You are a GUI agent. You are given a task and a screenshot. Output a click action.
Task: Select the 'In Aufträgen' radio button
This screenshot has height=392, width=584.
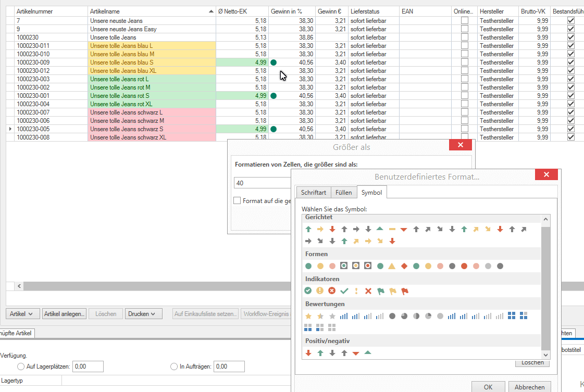(x=174, y=366)
